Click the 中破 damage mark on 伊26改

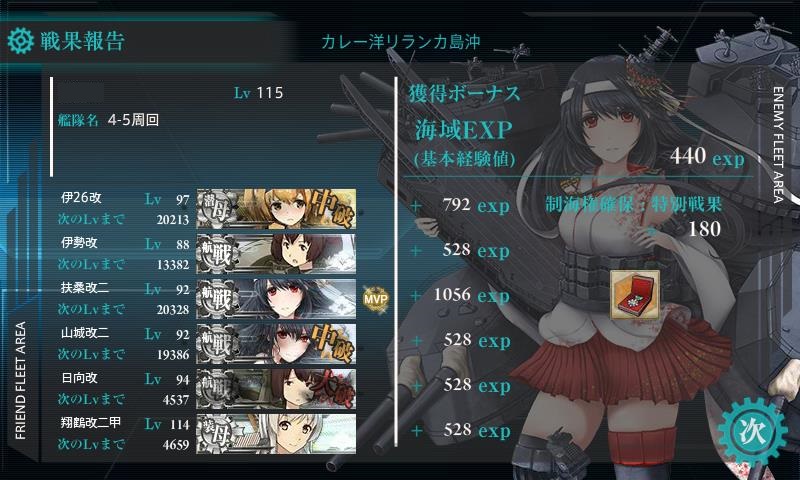pyautogui.click(x=332, y=208)
